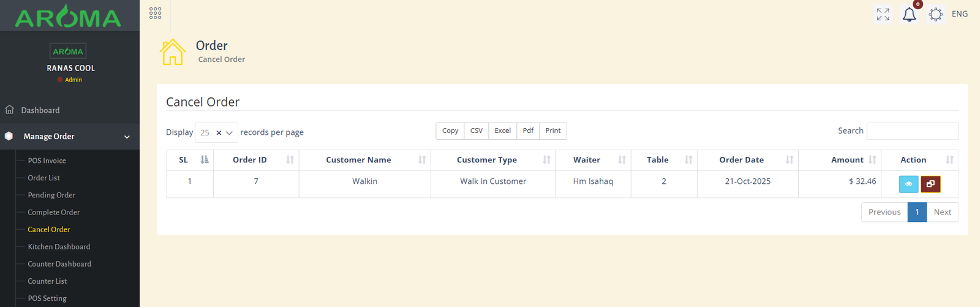The image size is (980, 307).
Task: Click the Pdf export button
Action: pyautogui.click(x=528, y=131)
